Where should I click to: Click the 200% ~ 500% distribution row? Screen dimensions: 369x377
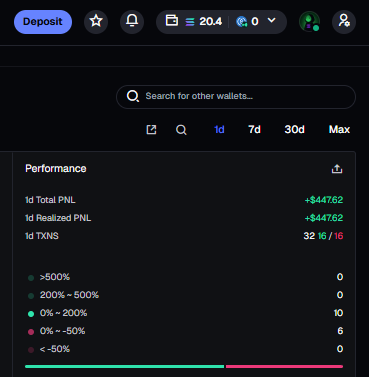click(184, 295)
